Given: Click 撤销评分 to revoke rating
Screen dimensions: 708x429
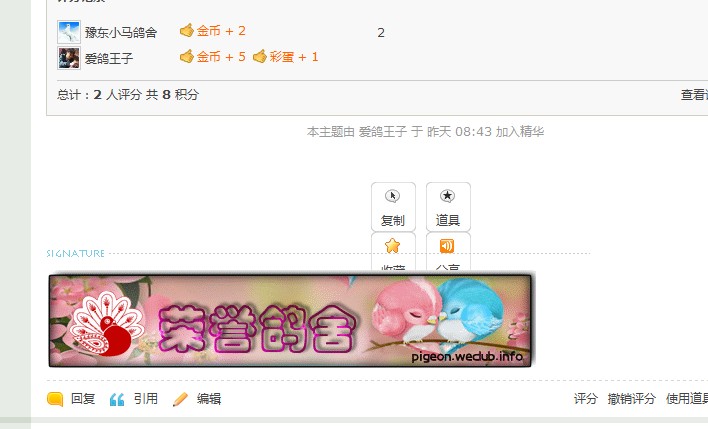Looking at the screenshot, I should point(632,399).
